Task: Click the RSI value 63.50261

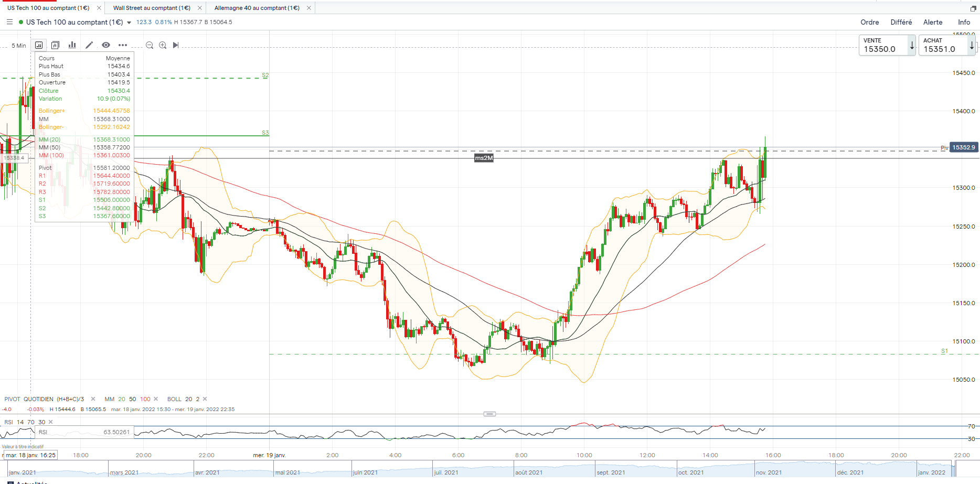Action: (116, 433)
